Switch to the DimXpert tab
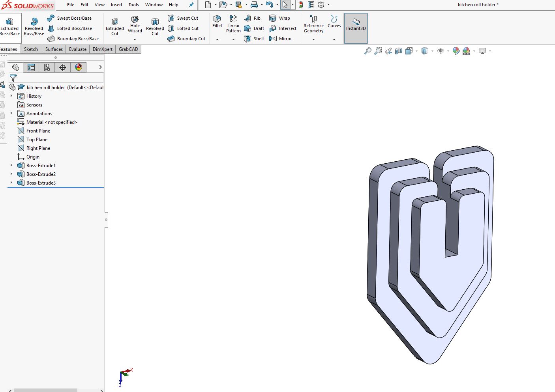 pyautogui.click(x=103, y=49)
